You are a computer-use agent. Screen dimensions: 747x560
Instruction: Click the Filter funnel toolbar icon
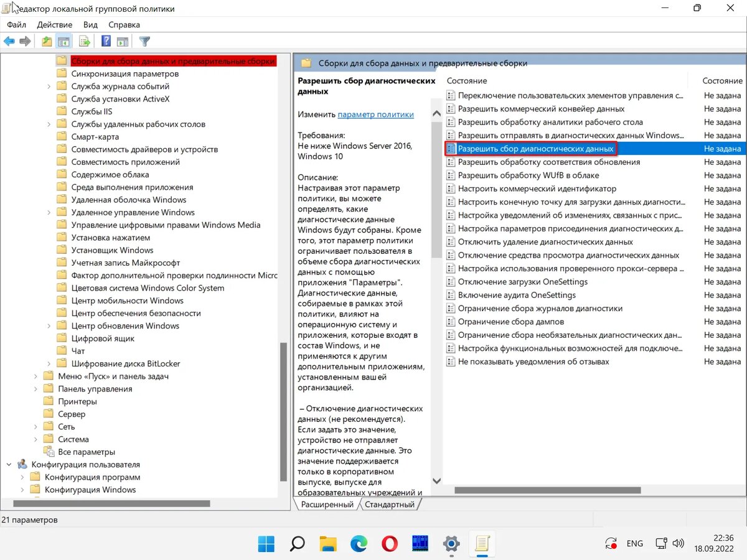[144, 42]
